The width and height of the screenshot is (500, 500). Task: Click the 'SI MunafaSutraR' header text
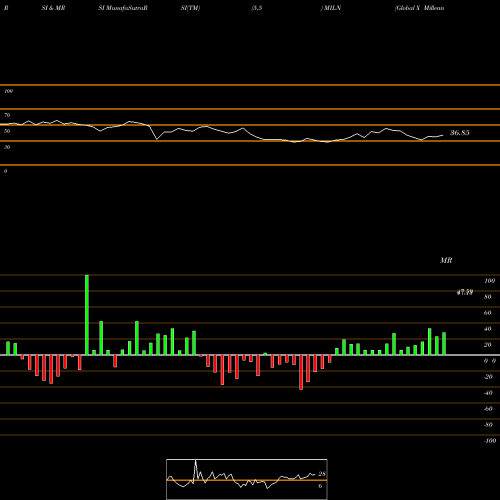pos(123,8)
